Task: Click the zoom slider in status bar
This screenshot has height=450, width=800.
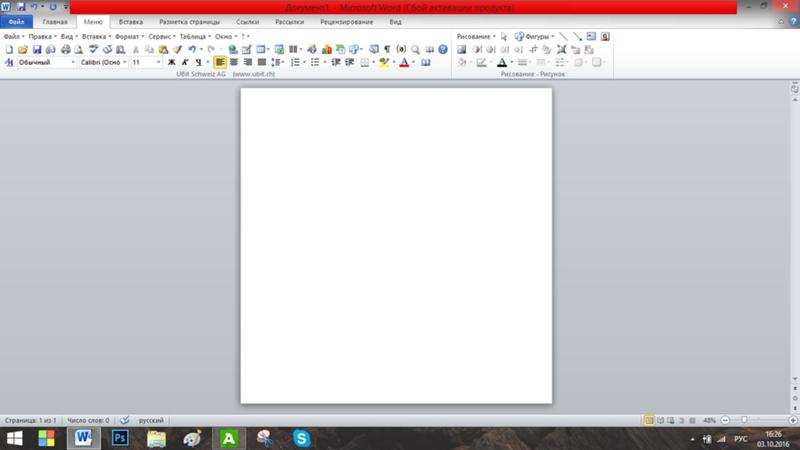Action: tap(743, 421)
